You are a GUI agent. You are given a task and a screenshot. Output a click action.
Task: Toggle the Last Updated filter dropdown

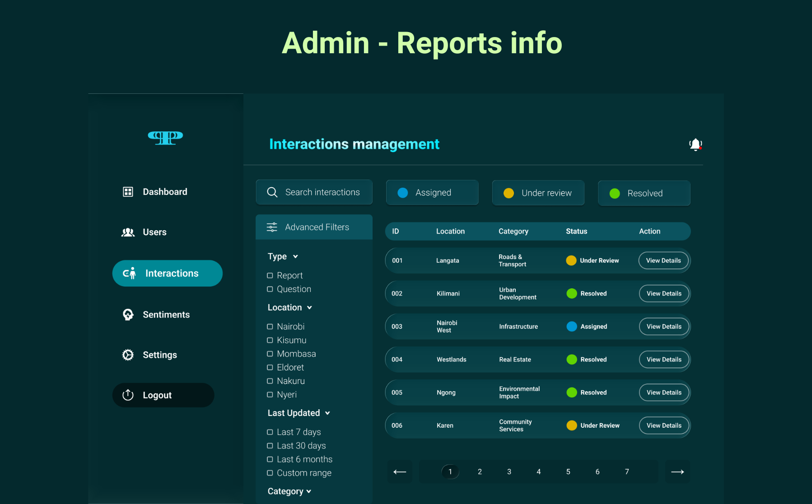pos(327,413)
